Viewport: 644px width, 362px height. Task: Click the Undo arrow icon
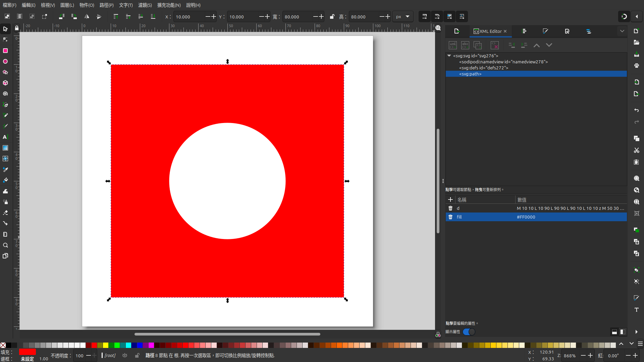636,110
